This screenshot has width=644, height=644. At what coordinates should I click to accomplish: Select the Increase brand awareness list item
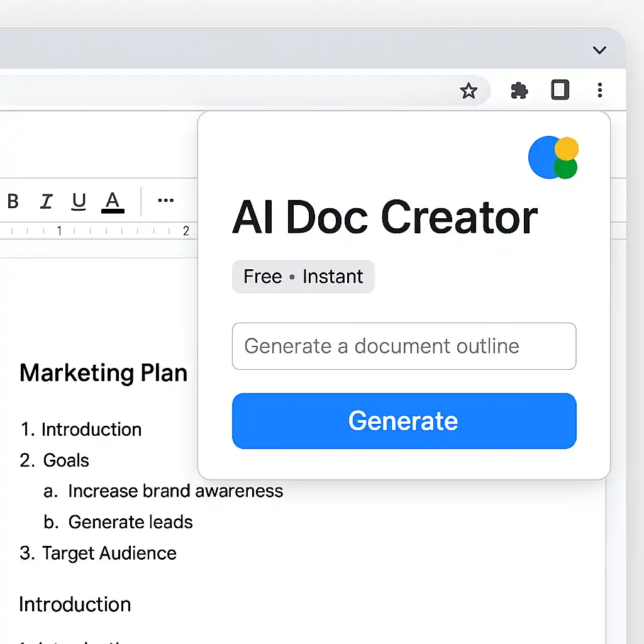click(175, 491)
